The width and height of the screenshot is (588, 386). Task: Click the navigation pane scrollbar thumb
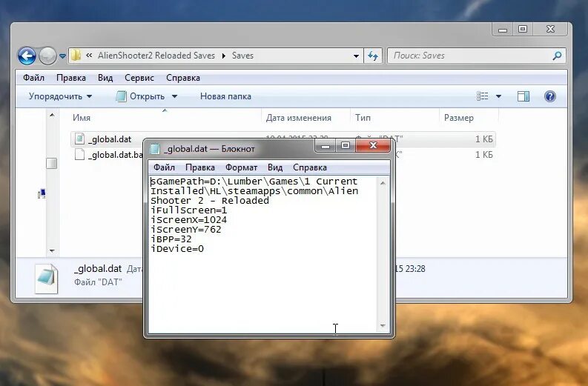point(51,164)
